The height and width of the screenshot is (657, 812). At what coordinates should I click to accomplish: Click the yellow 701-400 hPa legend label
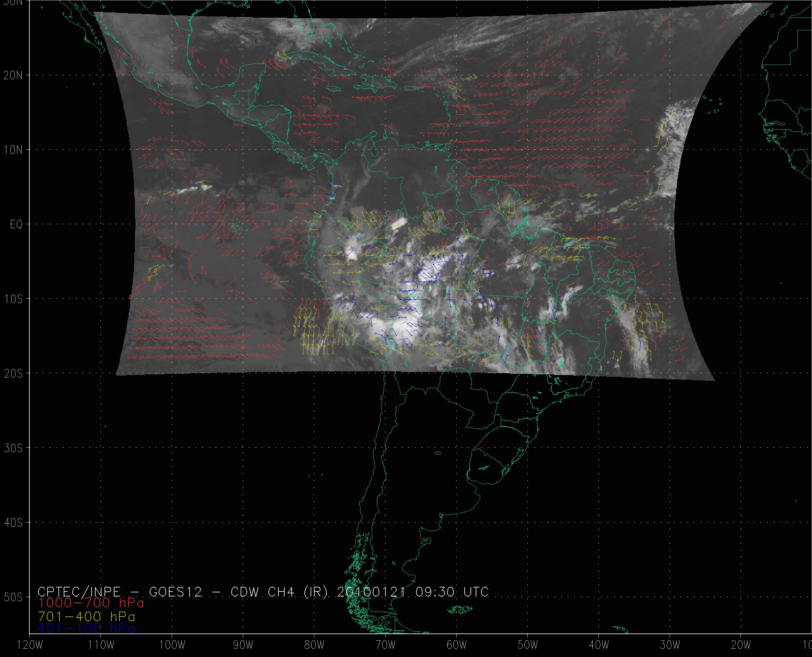86,616
